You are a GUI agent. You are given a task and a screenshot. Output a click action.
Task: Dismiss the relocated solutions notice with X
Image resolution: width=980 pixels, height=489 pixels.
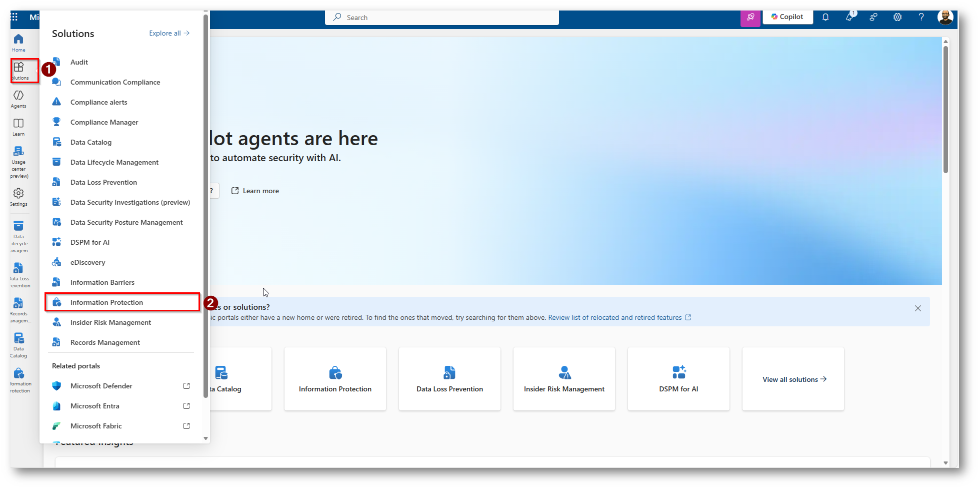918,308
